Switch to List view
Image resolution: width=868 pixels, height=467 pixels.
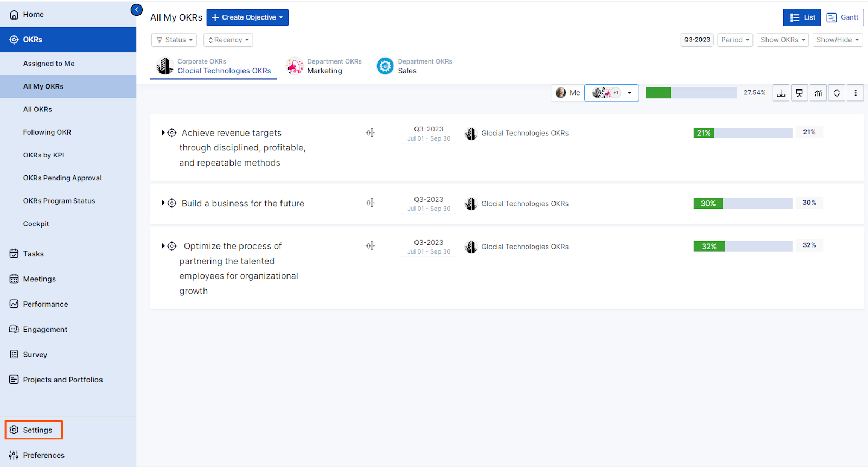pos(802,17)
